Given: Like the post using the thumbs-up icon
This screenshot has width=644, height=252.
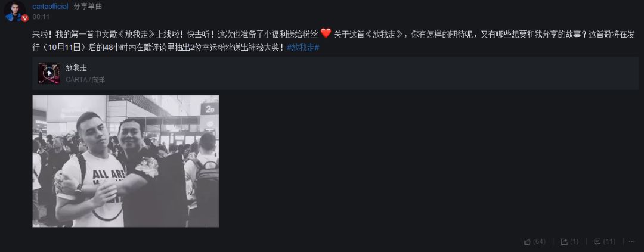Looking at the screenshot, I should (x=527, y=242).
